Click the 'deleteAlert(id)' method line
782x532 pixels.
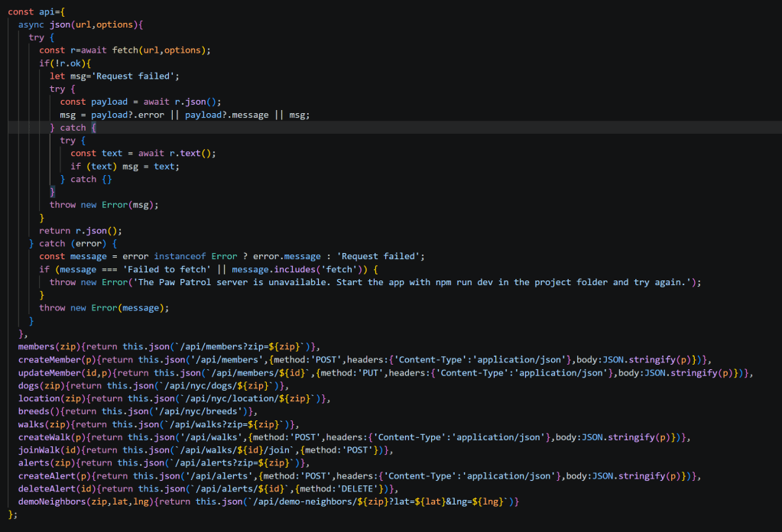[208, 488]
